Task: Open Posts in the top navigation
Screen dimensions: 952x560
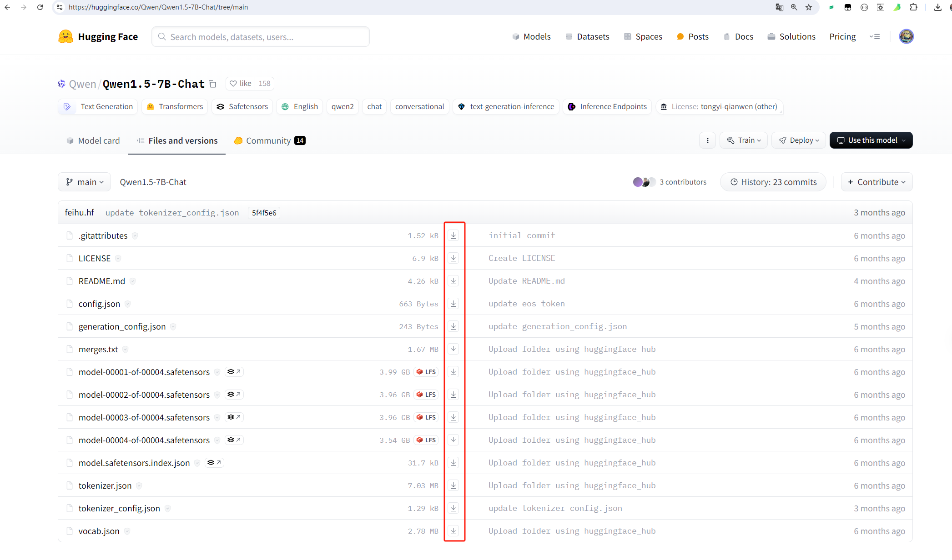Action: [x=693, y=37]
